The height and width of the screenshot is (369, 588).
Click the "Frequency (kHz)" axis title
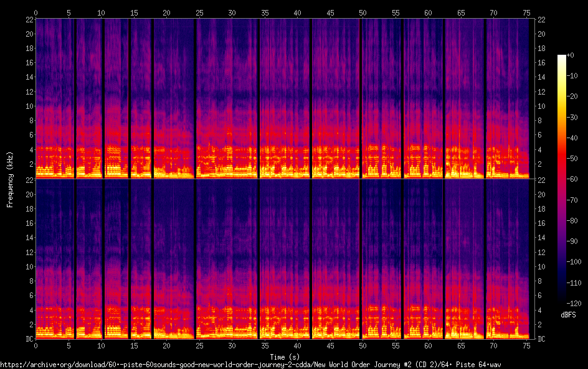(x=10, y=179)
